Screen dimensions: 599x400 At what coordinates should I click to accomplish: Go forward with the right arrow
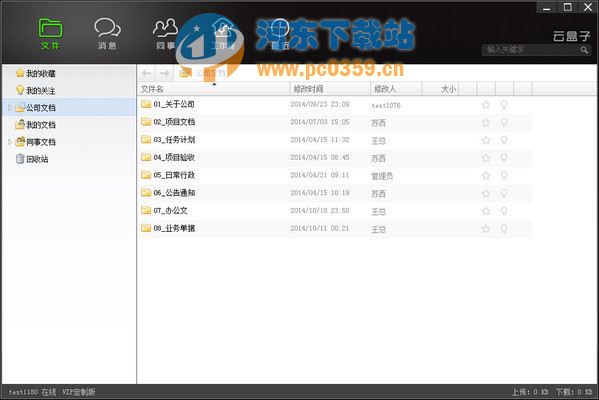click(x=165, y=73)
